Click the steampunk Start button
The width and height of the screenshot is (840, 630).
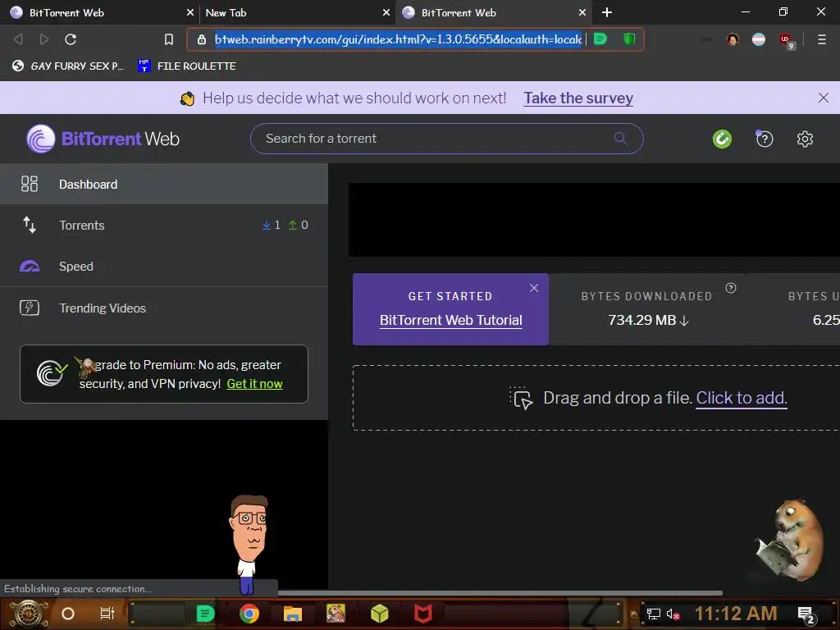pyautogui.click(x=28, y=614)
